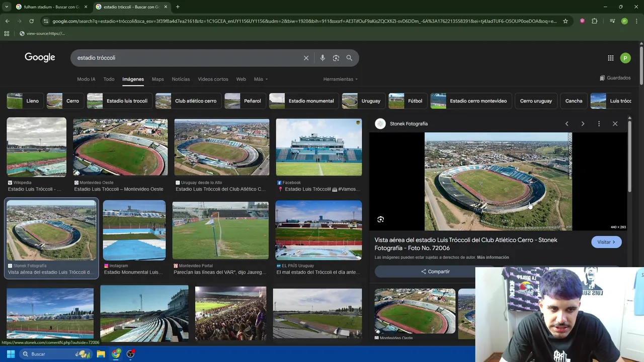Open Chrome profile icon in toolbar
Screen dimensions: 644x362
pos(624,21)
